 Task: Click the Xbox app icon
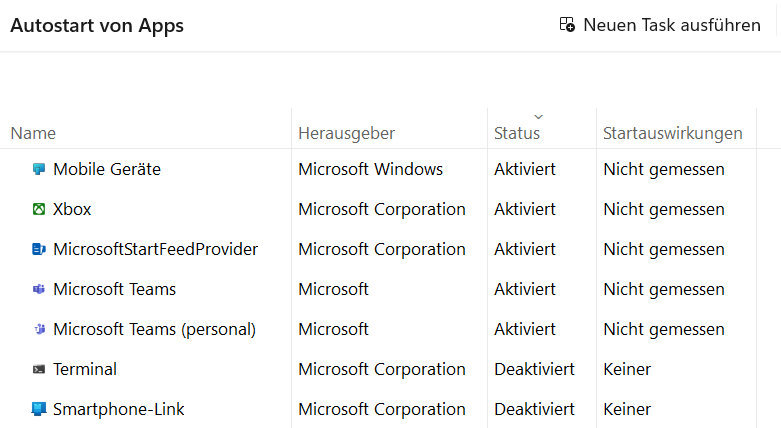click(x=39, y=209)
